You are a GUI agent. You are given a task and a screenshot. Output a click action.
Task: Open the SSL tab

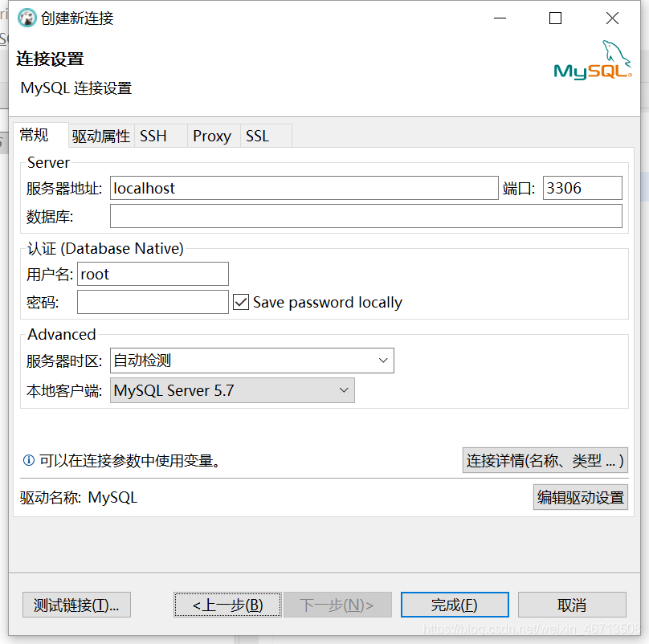(266, 136)
